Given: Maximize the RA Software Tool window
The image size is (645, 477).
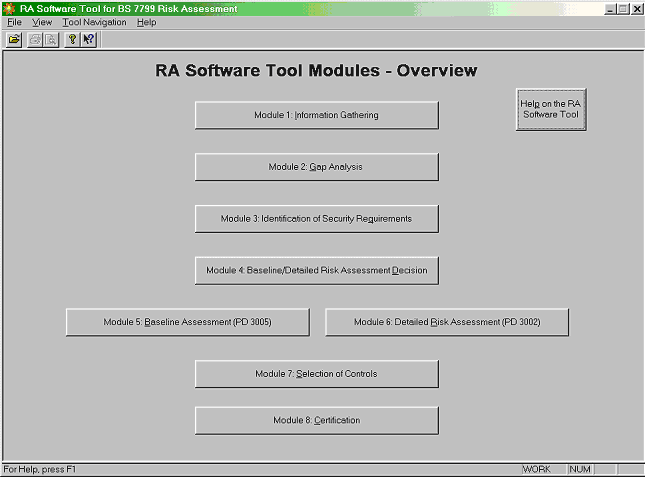Looking at the screenshot, I should [623, 9].
